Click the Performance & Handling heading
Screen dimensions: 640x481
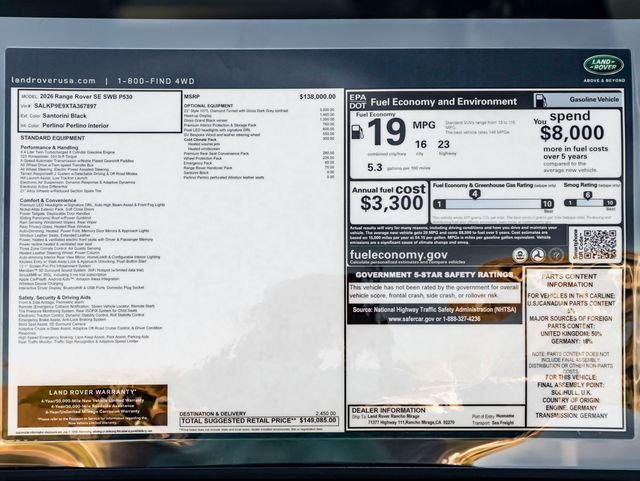point(49,147)
